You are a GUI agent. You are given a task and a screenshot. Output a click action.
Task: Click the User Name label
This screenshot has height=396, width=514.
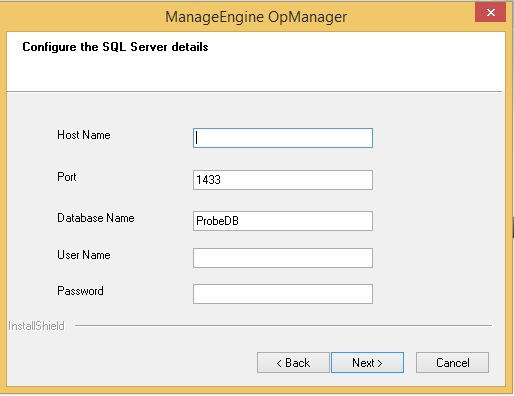pyautogui.click(x=84, y=255)
